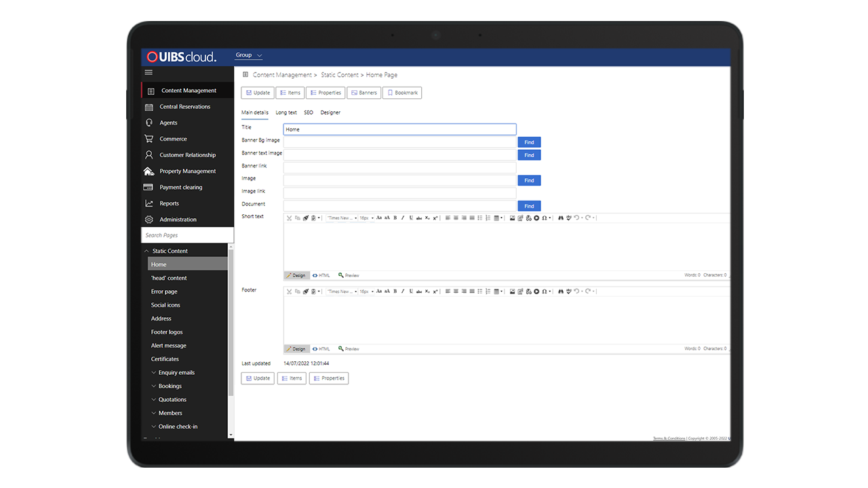Switch to the SEO tab
The height and width of the screenshot is (488, 868).
(x=309, y=113)
